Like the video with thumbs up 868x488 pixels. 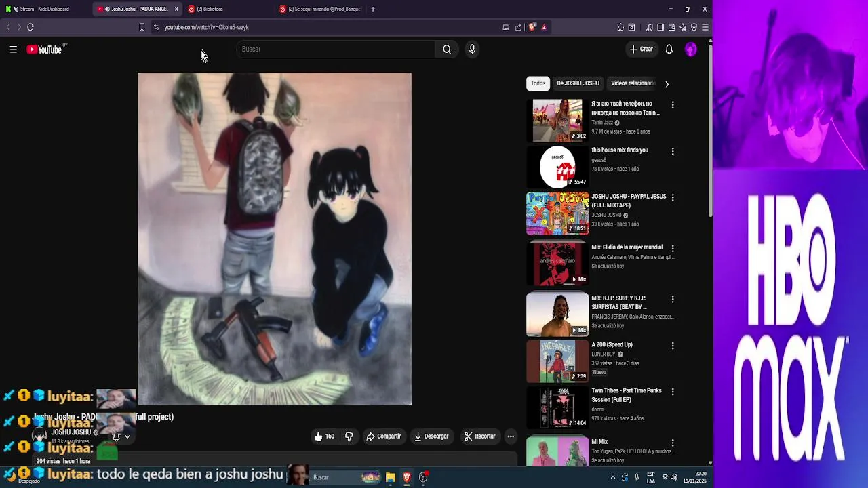[x=324, y=436]
